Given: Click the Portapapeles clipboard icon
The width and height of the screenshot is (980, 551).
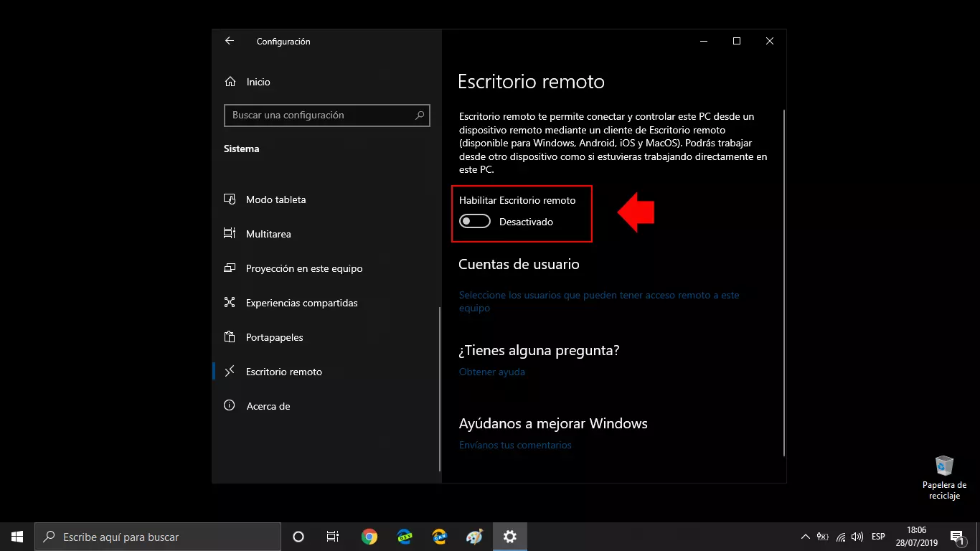Looking at the screenshot, I should (230, 337).
